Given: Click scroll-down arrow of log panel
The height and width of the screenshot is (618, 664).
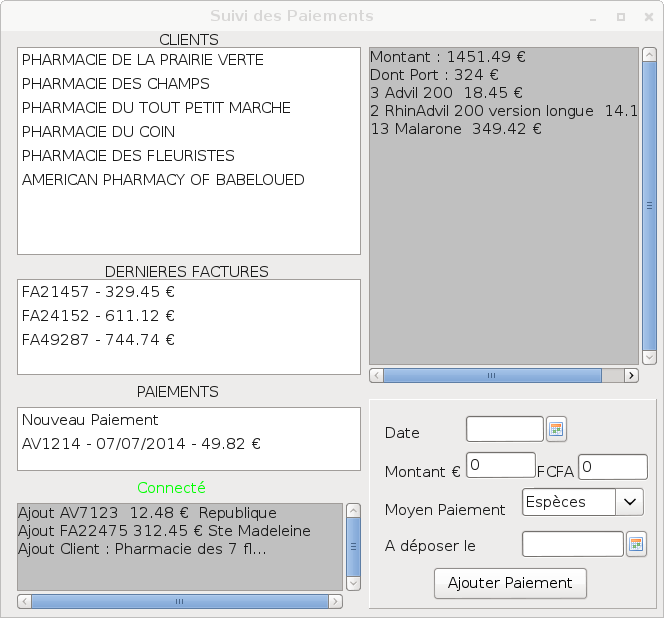Looking at the screenshot, I should (353, 584).
